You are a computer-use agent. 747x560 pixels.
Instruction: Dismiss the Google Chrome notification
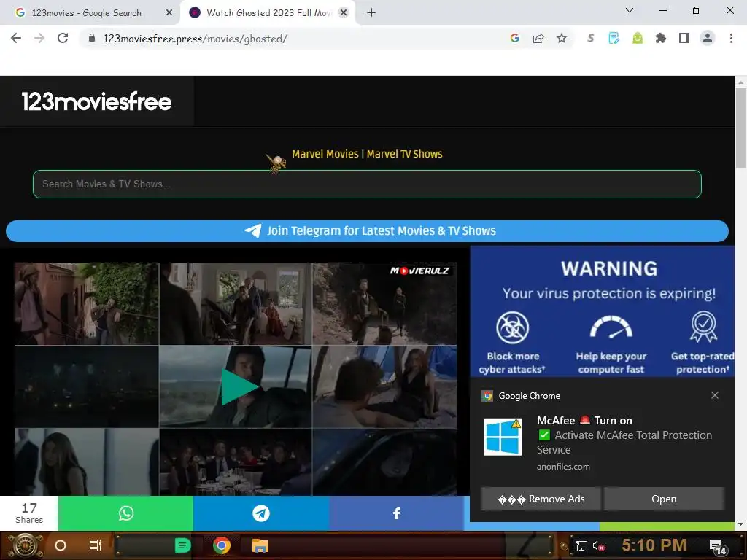[x=715, y=395]
